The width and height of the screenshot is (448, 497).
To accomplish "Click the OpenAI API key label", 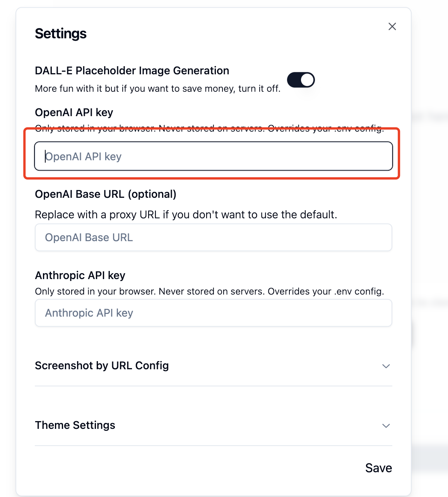I will click(x=74, y=112).
